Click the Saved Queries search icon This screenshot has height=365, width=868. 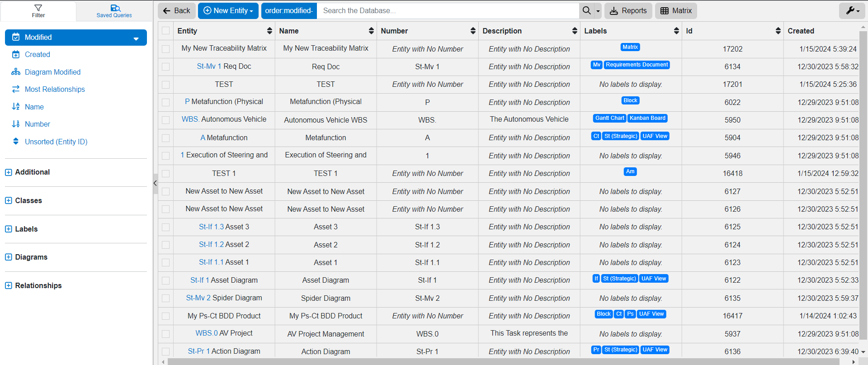click(x=115, y=8)
